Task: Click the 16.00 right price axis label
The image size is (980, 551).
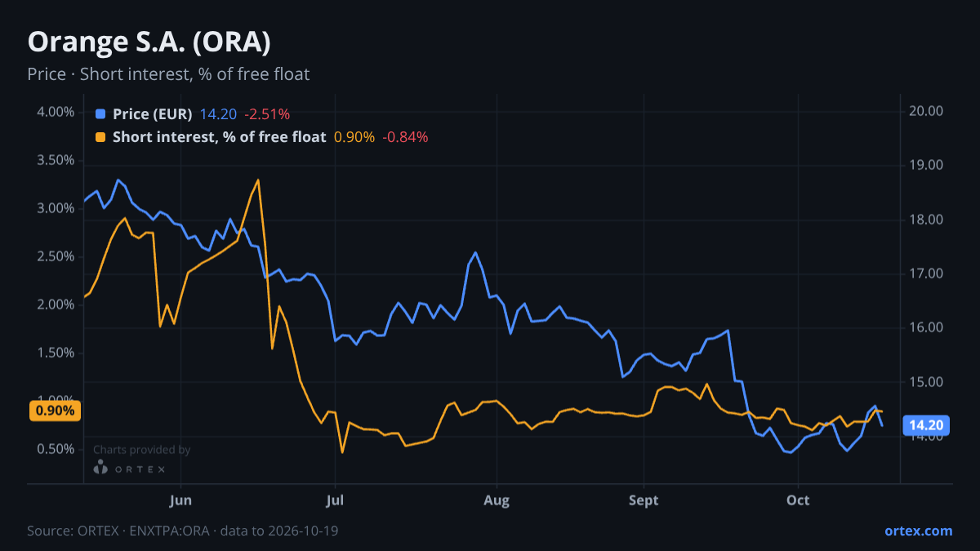Action: click(x=927, y=328)
